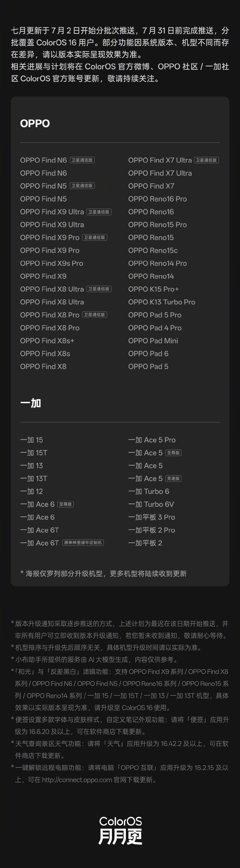The width and height of the screenshot is (240, 868).
Task: Click the 原神神里绫华定制机 badge
Action: tap(83, 543)
